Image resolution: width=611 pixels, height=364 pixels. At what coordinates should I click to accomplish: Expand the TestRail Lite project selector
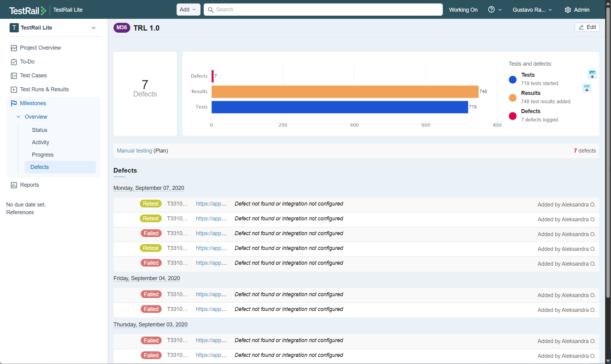click(94, 28)
